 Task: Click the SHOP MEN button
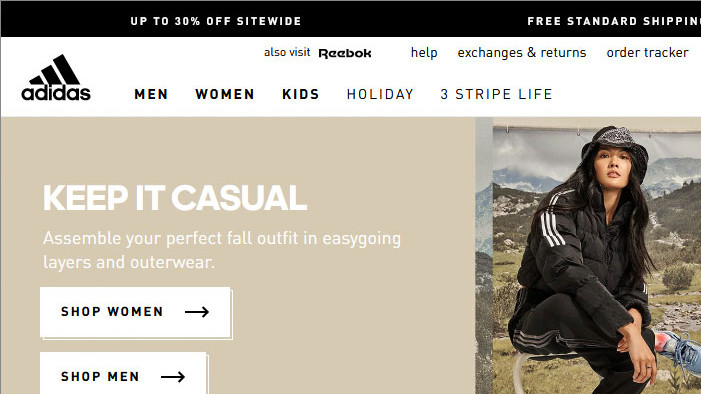(123, 374)
